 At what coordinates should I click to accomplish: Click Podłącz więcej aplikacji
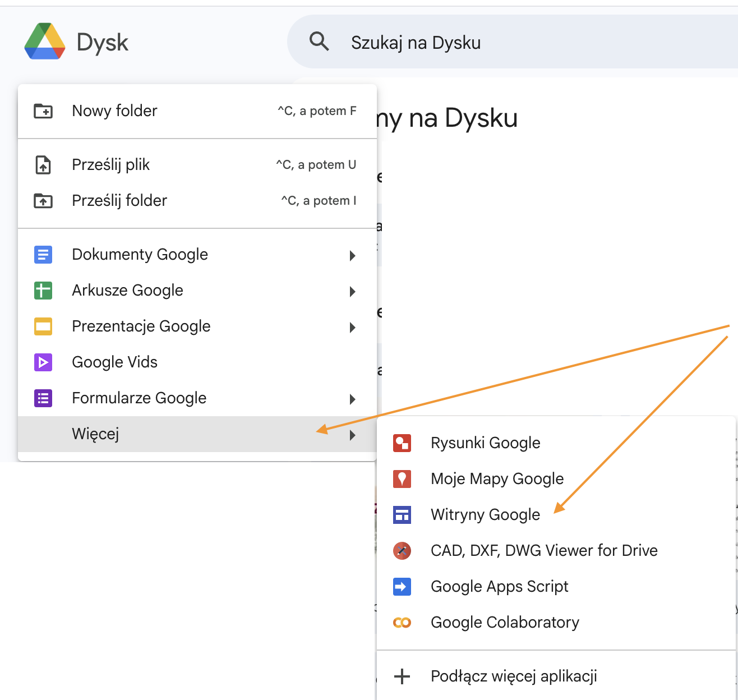coord(514,676)
